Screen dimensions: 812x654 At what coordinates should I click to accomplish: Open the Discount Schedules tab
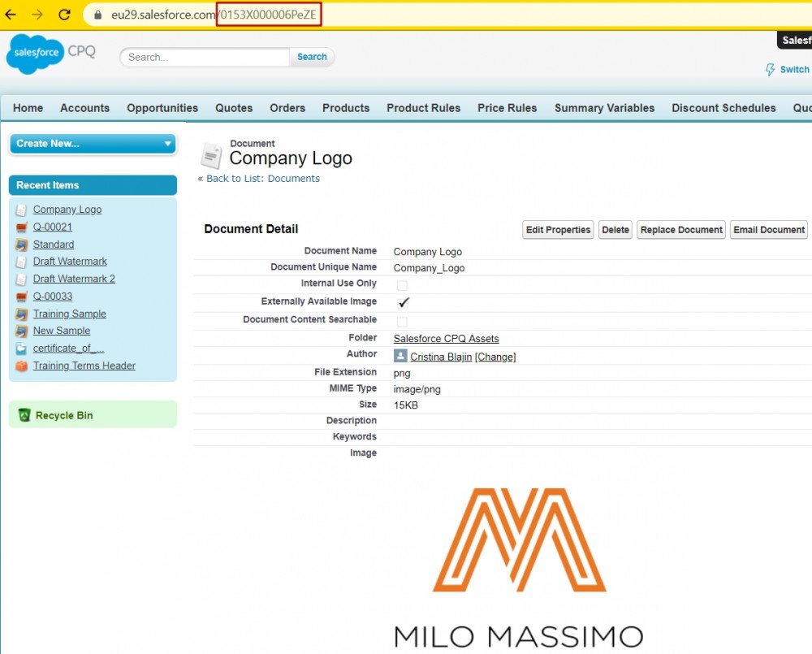click(x=724, y=108)
